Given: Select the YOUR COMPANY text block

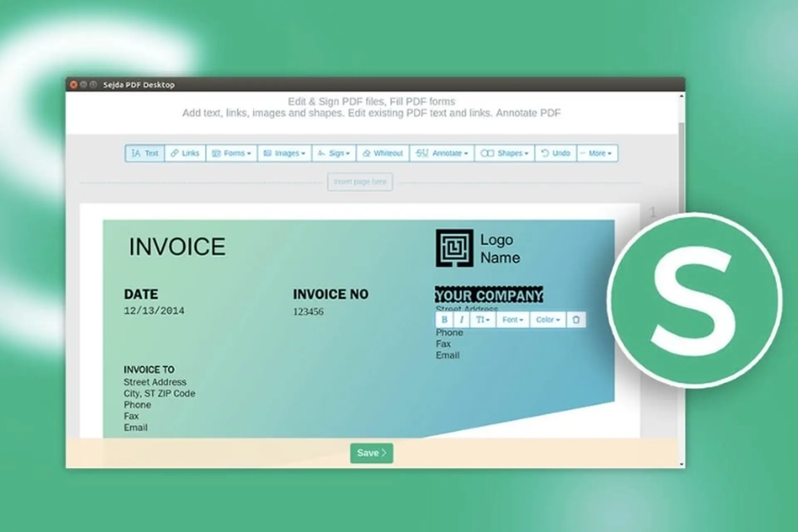Looking at the screenshot, I should 489,295.
